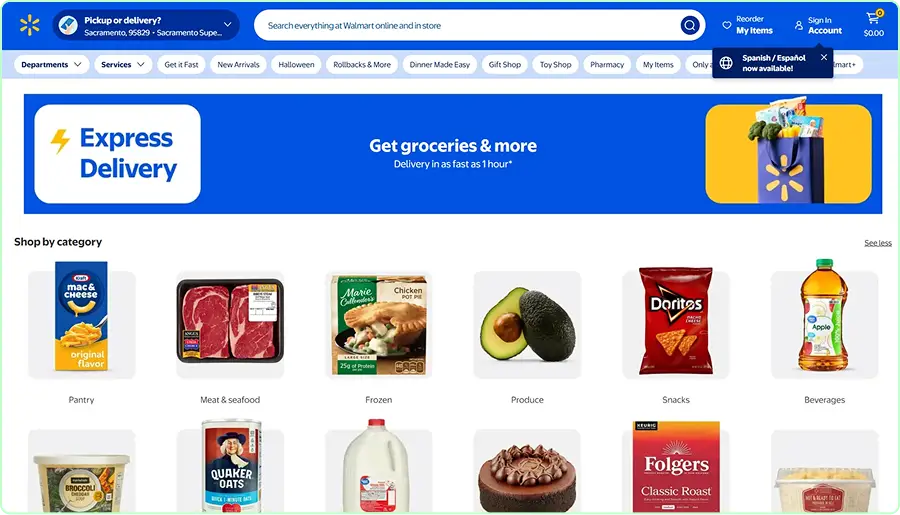900x515 pixels.
Task: Click the Walmart spark logo
Action: click(29, 25)
